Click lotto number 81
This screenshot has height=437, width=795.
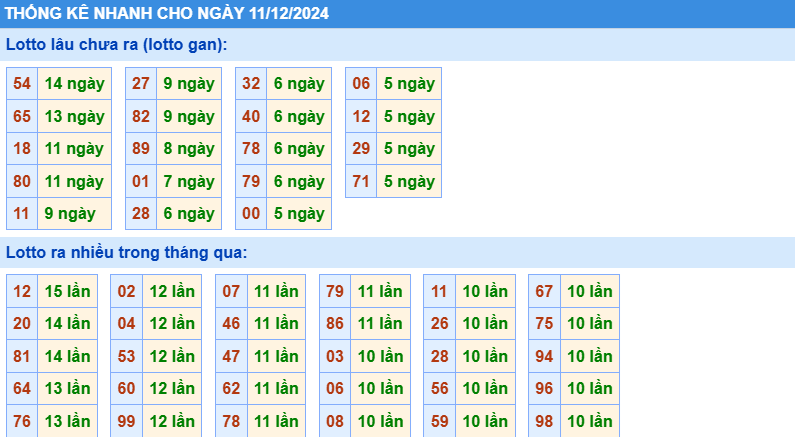coord(22,356)
